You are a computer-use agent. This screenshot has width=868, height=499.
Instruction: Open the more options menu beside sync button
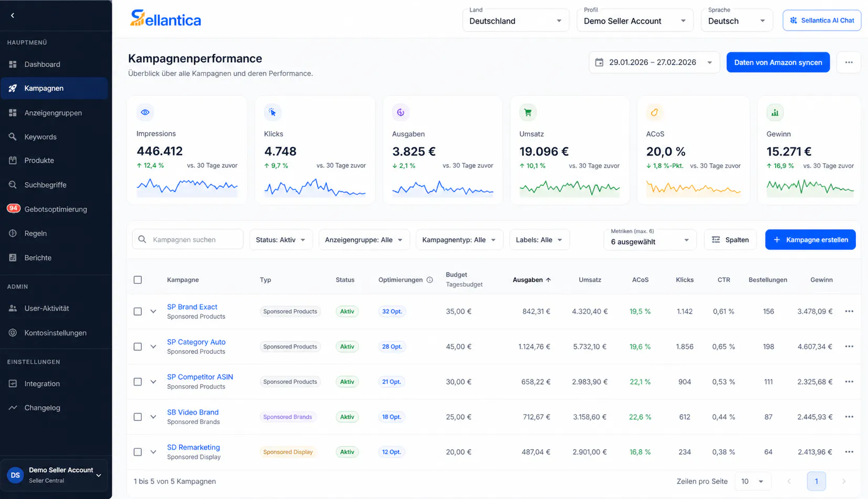pyautogui.click(x=849, y=62)
